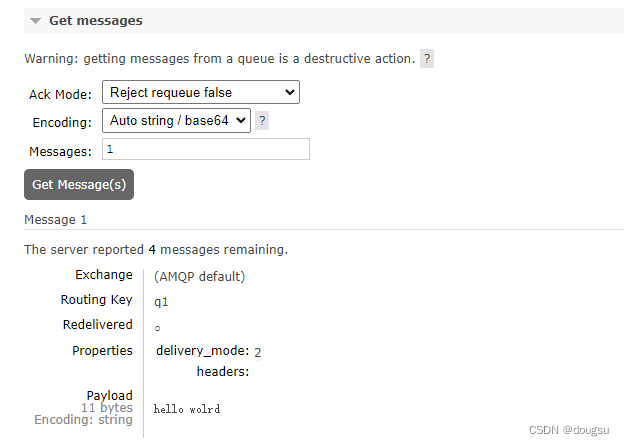Focus the Messages count input field

pos(206,149)
